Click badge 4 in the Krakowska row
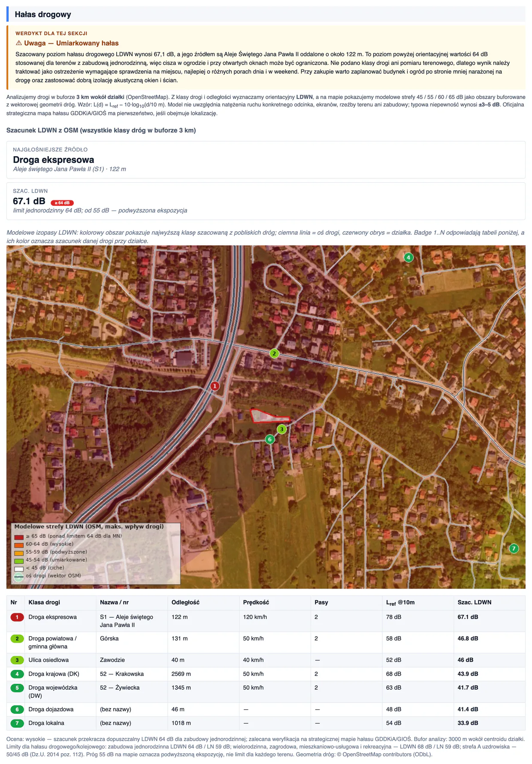The image size is (532, 764). [17, 674]
